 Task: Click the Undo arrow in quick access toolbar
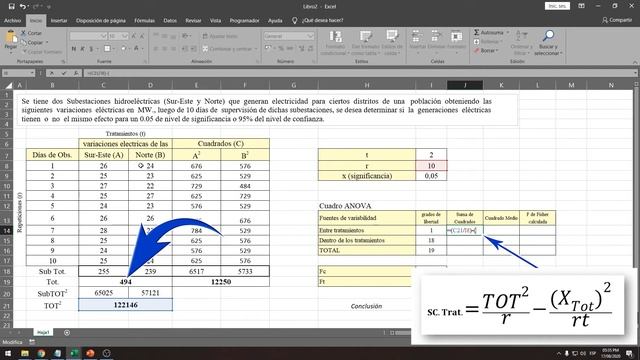point(23,7)
